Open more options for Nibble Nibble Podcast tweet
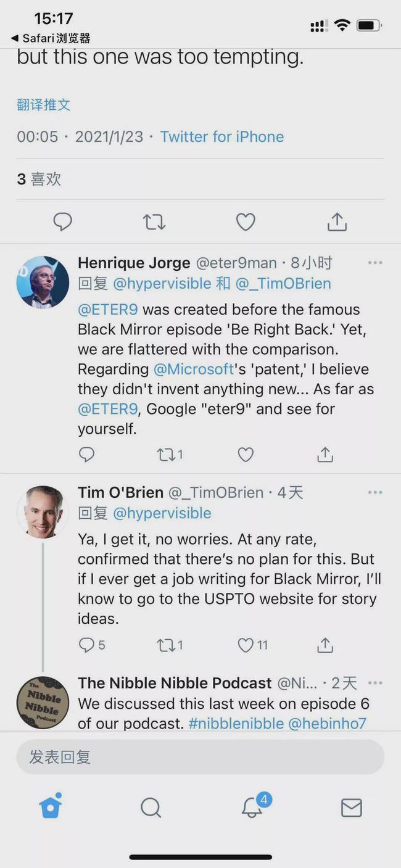The width and height of the screenshot is (401, 868). click(x=375, y=683)
